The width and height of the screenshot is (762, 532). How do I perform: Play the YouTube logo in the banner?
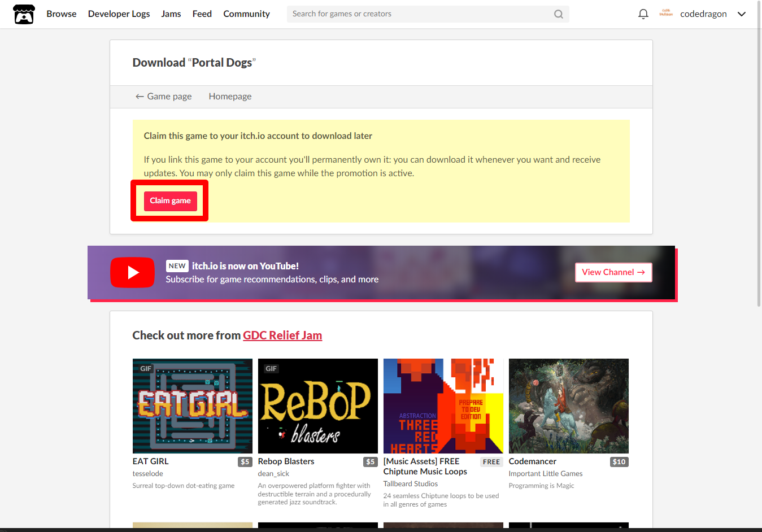coord(132,272)
